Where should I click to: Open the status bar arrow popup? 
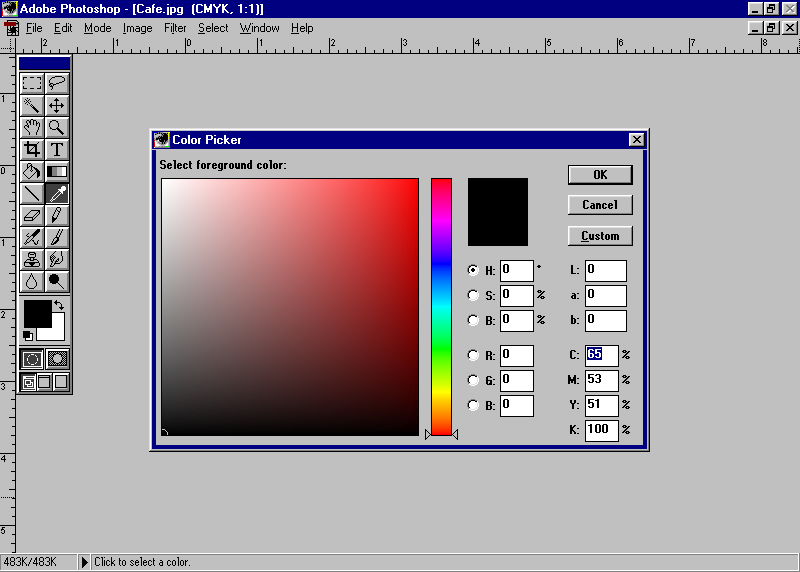[x=84, y=562]
